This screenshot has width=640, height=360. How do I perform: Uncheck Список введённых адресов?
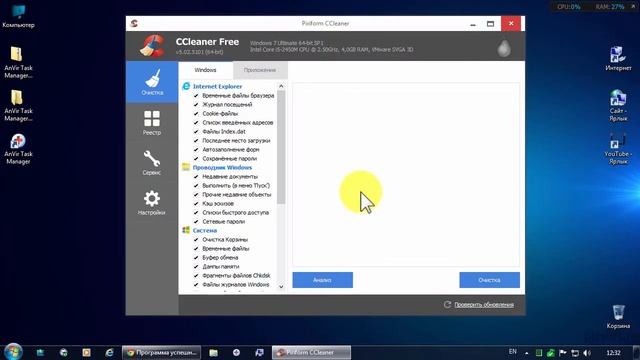(196, 122)
